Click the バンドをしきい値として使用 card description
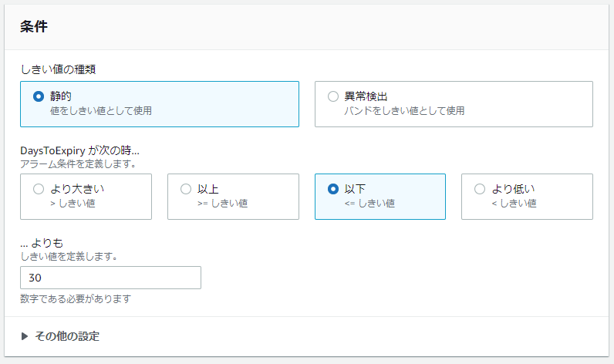This screenshot has height=364, width=614. pyautogui.click(x=404, y=111)
